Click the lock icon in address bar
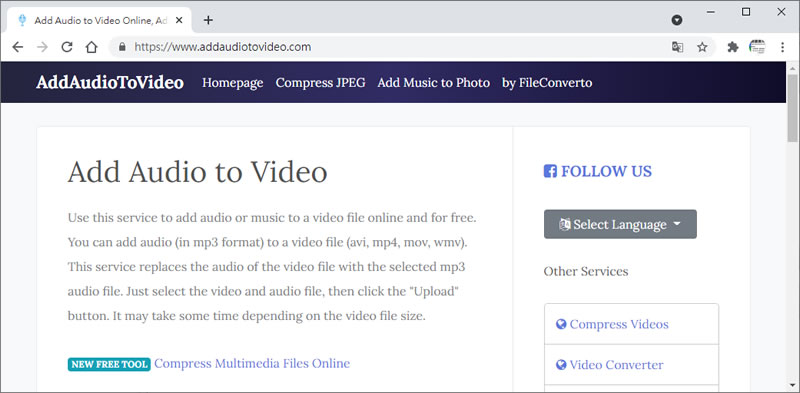This screenshot has width=800, height=393. tap(122, 47)
